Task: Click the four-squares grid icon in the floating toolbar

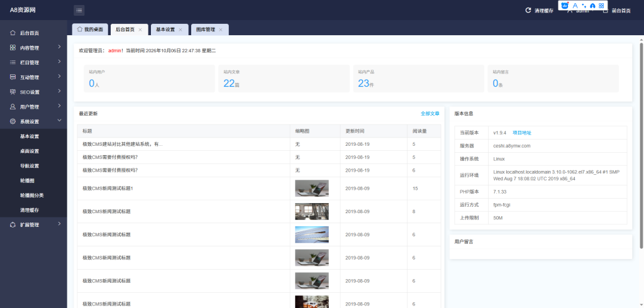Action: pos(601,6)
